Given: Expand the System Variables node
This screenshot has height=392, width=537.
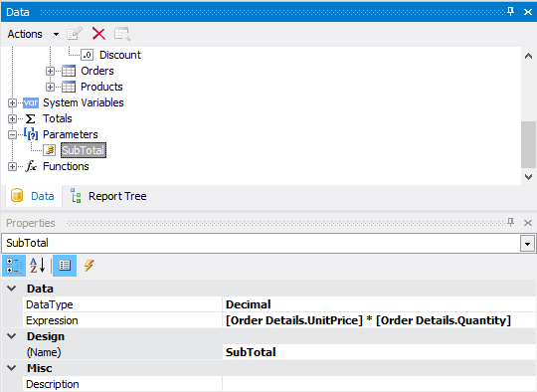Looking at the screenshot, I should pos(12,102).
